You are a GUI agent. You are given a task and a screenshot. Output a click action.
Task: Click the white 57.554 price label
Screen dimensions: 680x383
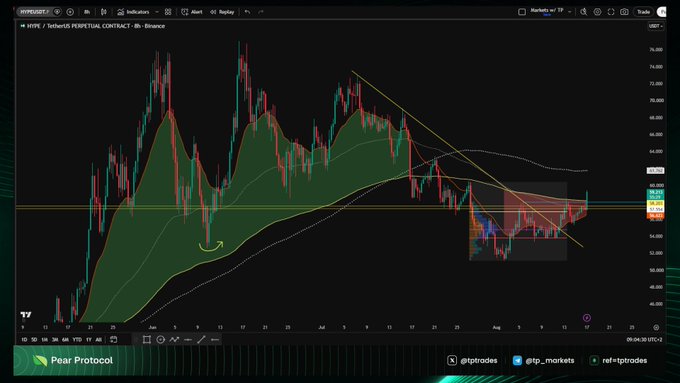pyautogui.click(x=655, y=209)
